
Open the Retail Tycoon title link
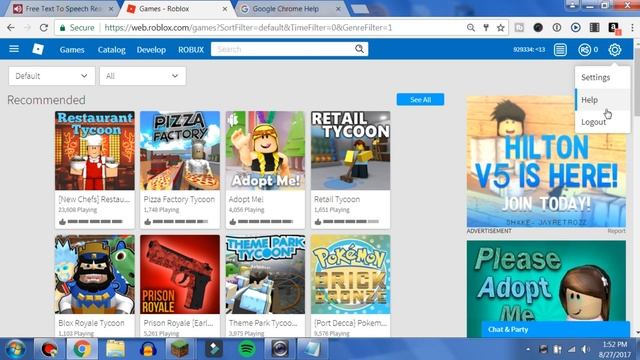pyautogui.click(x=337, y=199)
